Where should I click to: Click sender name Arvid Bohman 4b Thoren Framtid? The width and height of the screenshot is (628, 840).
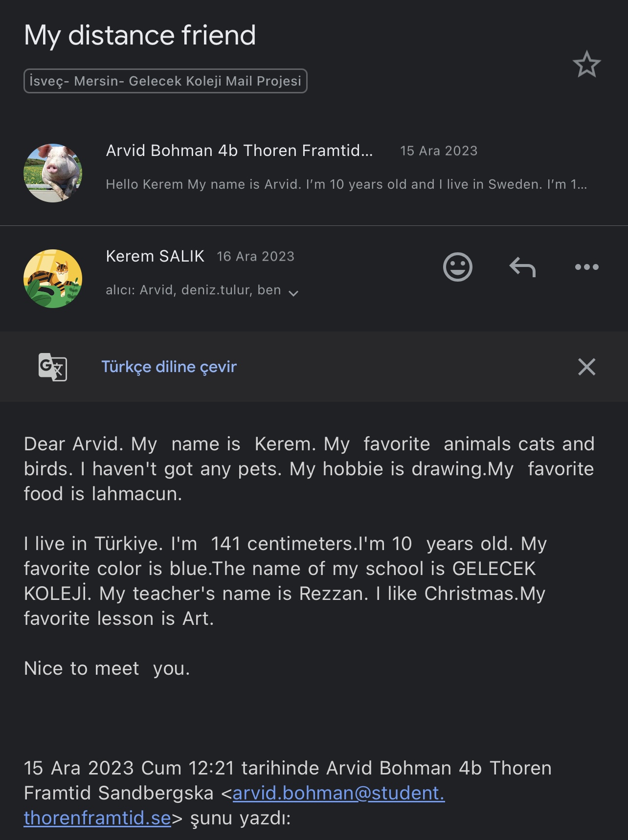coord(239,151)
